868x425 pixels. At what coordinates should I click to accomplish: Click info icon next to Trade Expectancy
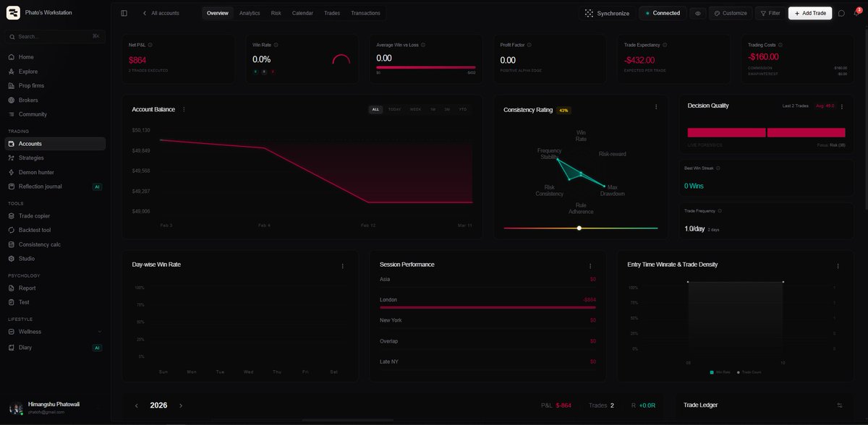click(x=665, y=45)
